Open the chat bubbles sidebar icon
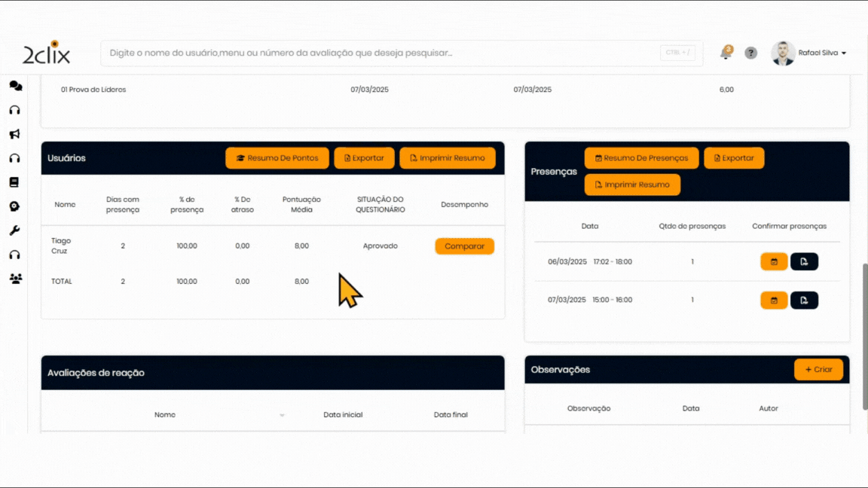Screen dimensions: 868x488 tap(15, 86)
